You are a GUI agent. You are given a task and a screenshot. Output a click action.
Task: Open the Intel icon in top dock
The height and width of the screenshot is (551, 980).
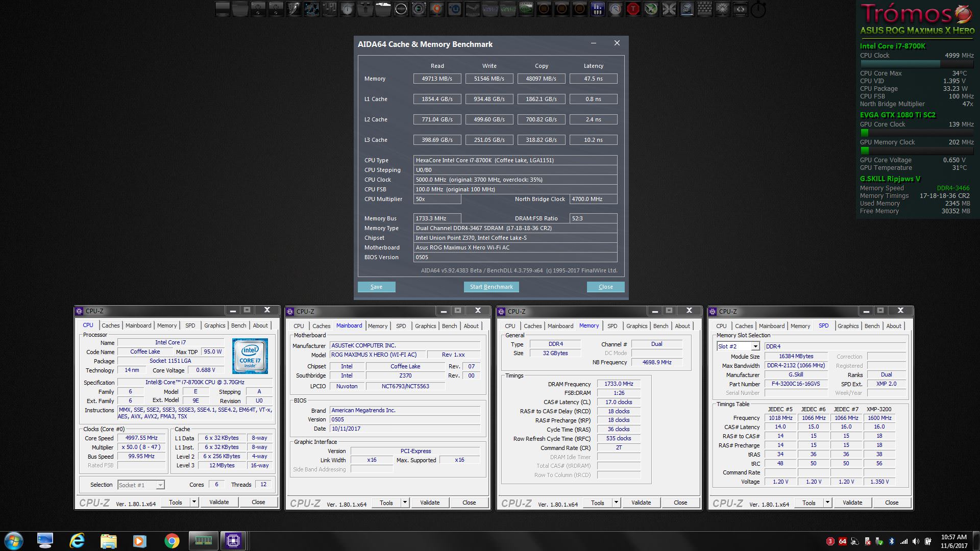tap(687, 9)
